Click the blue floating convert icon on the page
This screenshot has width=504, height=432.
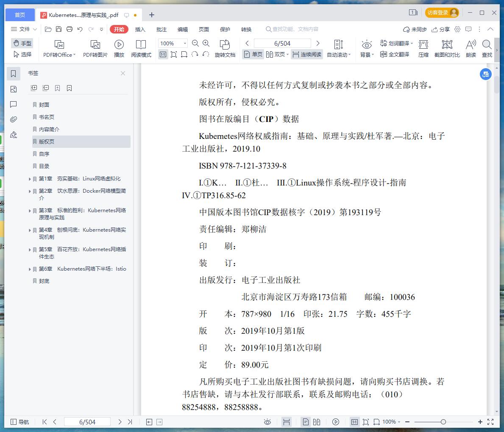pos(486,74)
